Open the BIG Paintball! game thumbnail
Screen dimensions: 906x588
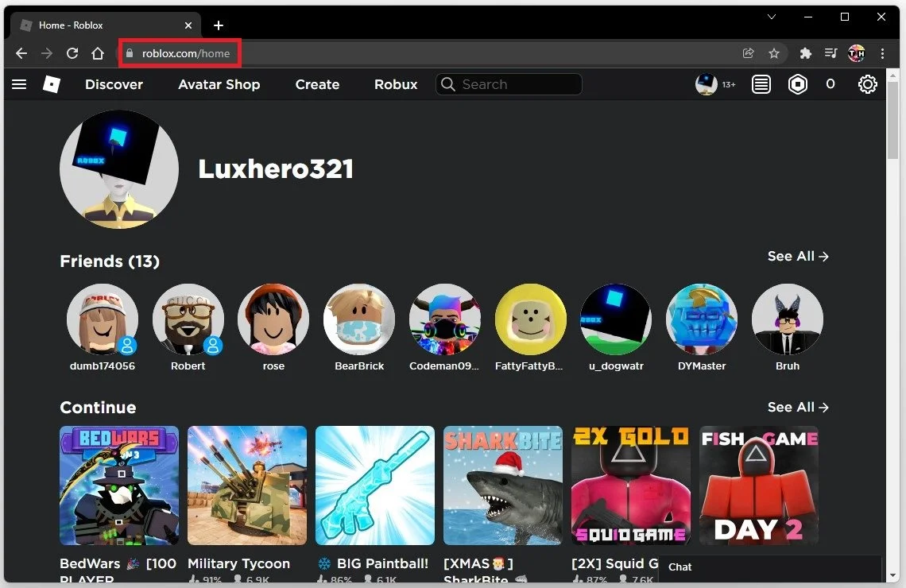[x=375, y=485]
